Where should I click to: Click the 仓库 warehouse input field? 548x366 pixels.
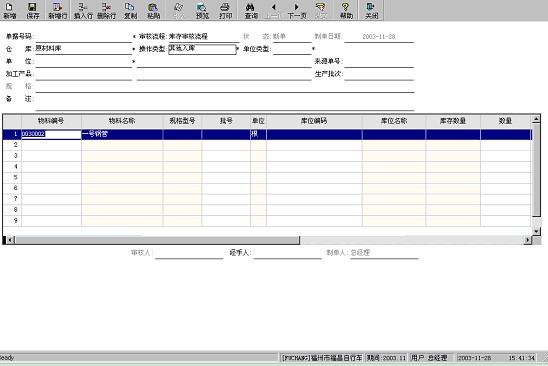84,49
